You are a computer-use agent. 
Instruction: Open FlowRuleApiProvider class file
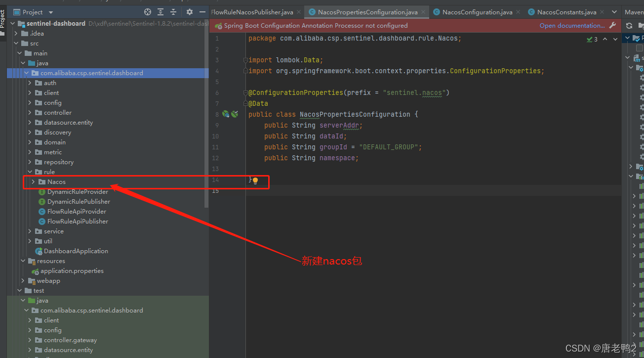[77, 212]
